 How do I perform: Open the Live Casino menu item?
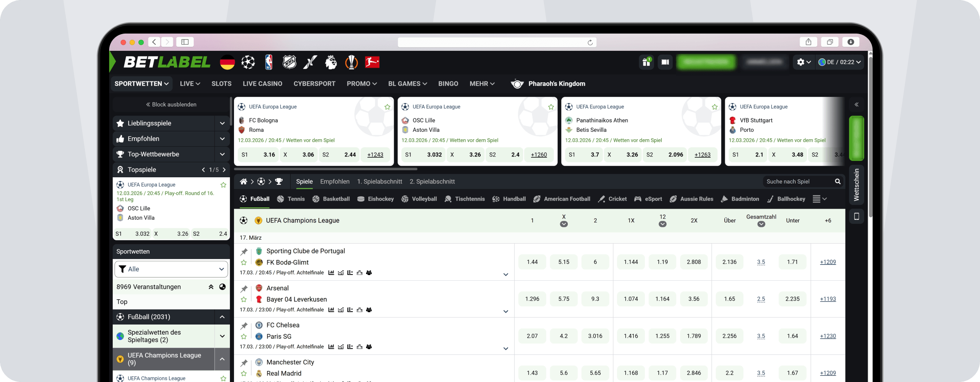(x=262, y=84)
